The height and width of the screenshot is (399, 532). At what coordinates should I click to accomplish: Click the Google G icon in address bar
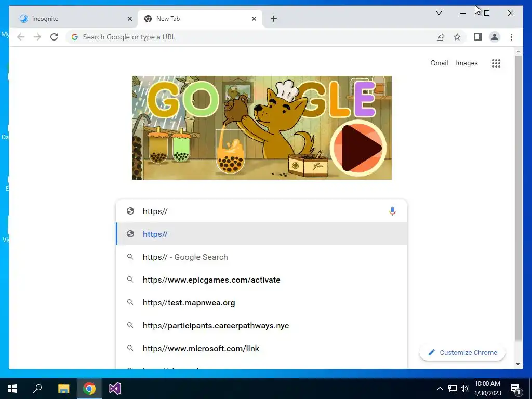(x=75, y=37)
